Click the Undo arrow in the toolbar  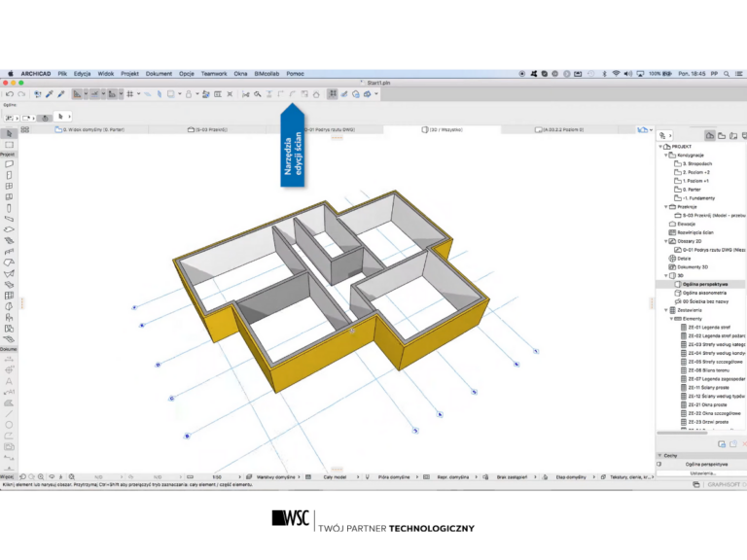click(x=8, y=94)
